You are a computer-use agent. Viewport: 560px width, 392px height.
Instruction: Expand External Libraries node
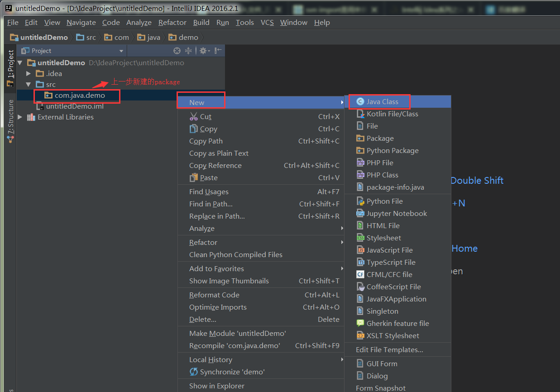pos(19,117)
